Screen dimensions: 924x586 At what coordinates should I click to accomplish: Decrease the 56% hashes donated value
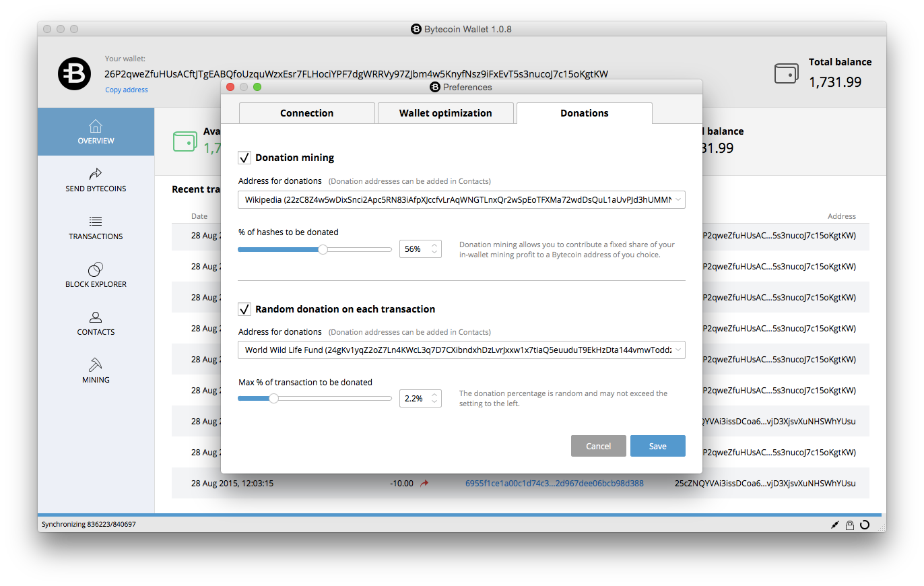click(x=434, y=253)
